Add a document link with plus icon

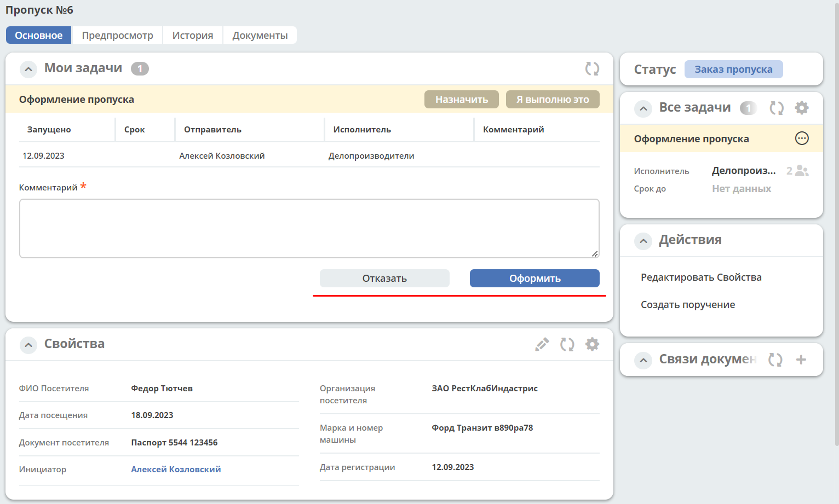click(801, 360)
